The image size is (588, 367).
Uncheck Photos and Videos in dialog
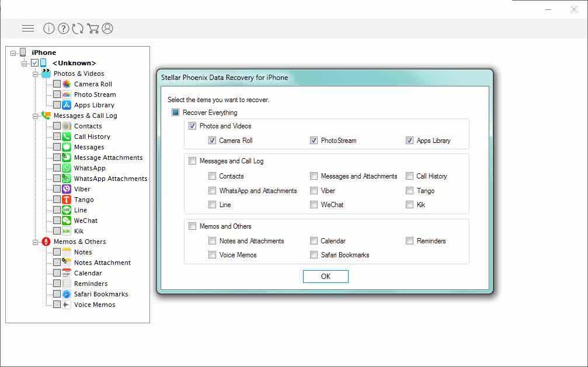(192, 126)
